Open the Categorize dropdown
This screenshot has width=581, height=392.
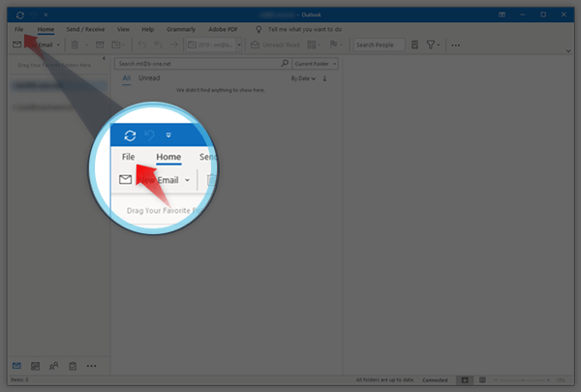click(314, 45)
